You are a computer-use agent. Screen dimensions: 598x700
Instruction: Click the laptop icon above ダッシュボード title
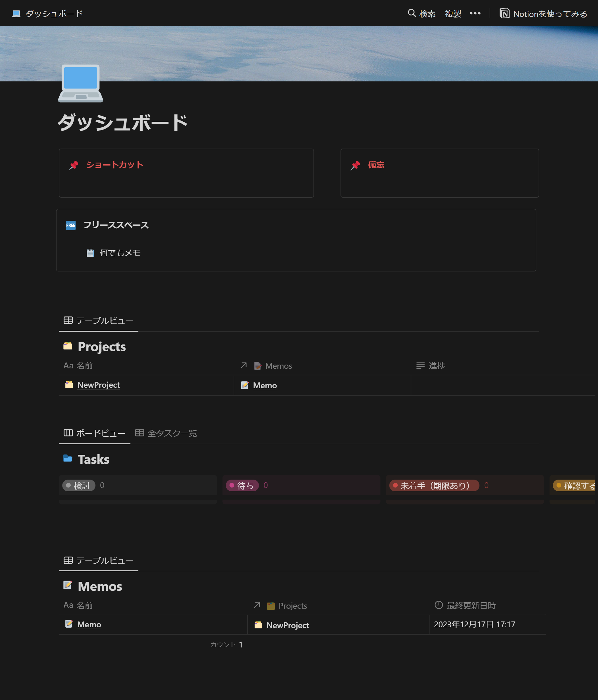pos(80,83)
